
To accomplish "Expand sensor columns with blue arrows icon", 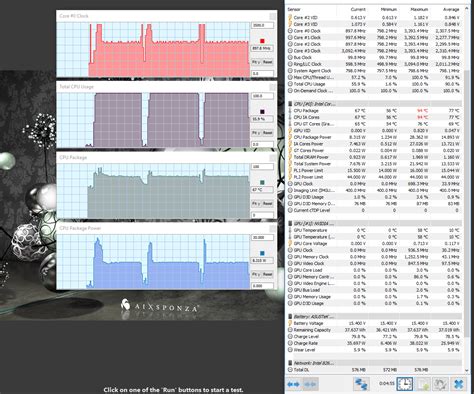I will [x=293, y=384].
